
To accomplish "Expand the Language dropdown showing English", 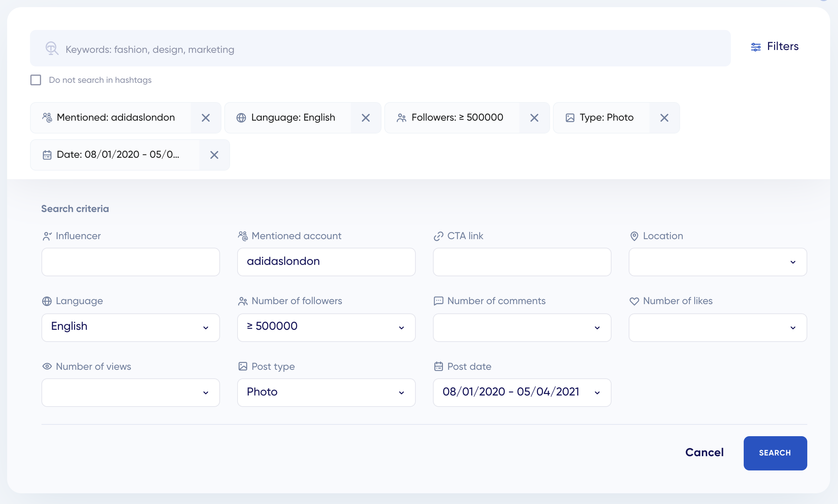I will 130,327.
